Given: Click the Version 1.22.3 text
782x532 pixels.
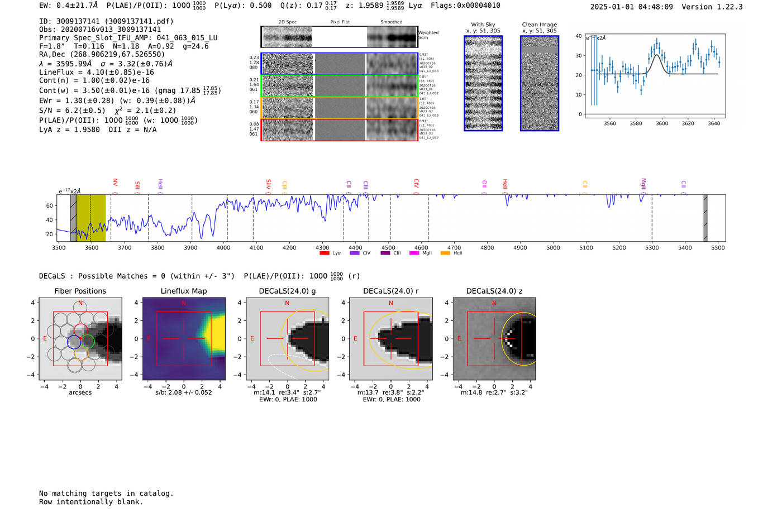Looking at the screenshot, I should 712,7.
